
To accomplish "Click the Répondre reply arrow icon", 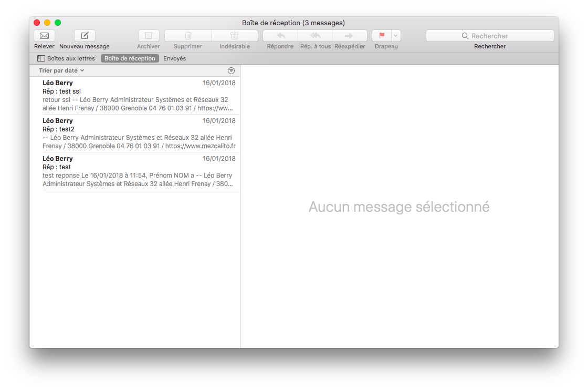I will pos(279,36).
